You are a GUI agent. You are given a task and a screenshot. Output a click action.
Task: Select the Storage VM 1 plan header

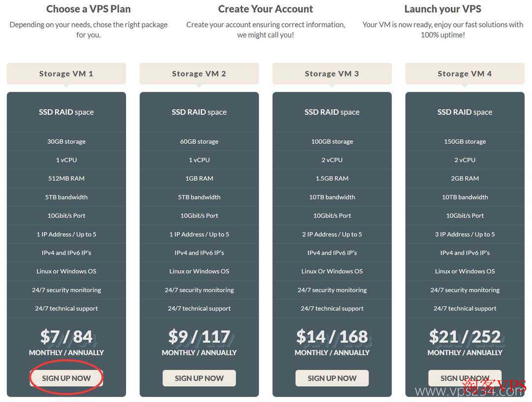(x=66, y=73)
